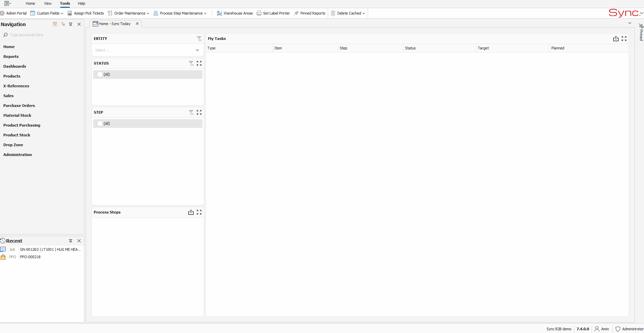
Task: Open Reports in navigation
Action: 11,57
